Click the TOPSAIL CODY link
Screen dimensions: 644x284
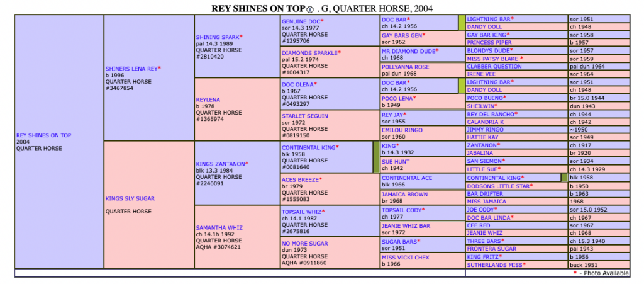402,210
